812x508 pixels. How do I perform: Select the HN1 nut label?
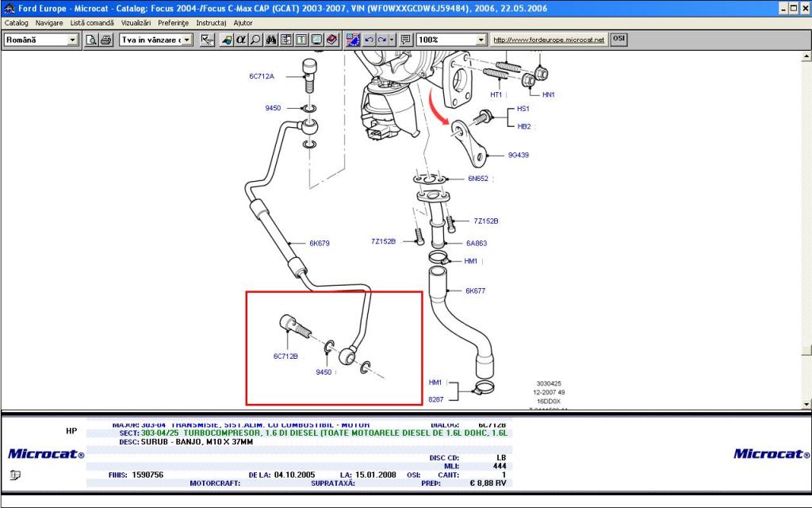[549, 95]
